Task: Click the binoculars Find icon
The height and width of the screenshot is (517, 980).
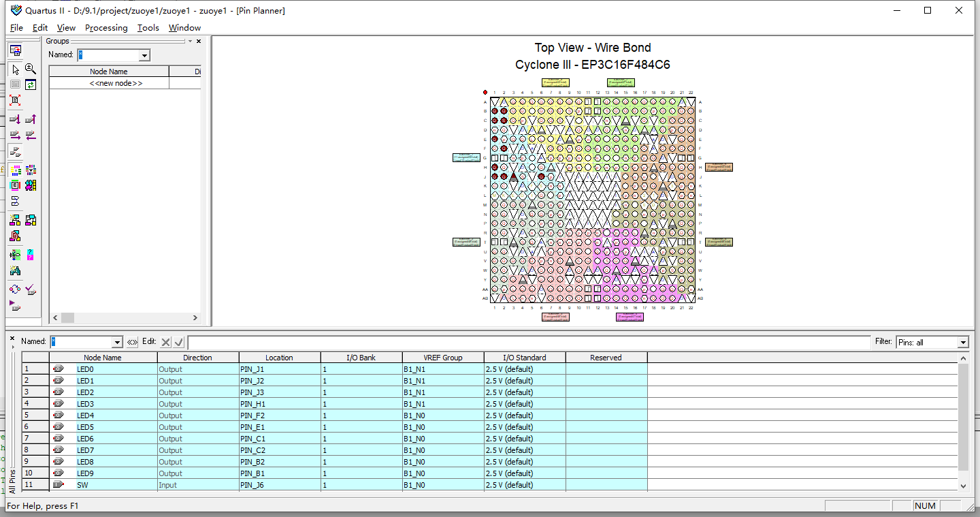Action: [15, 271]
